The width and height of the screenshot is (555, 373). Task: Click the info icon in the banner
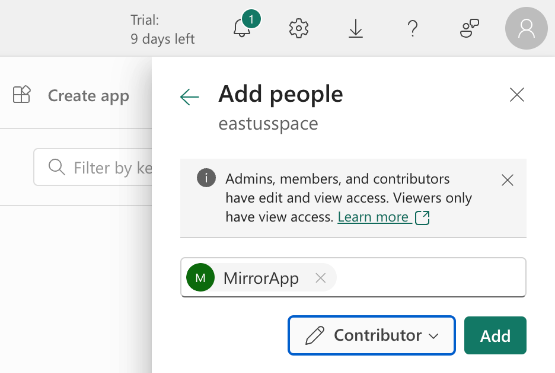(x=206, y=178)
